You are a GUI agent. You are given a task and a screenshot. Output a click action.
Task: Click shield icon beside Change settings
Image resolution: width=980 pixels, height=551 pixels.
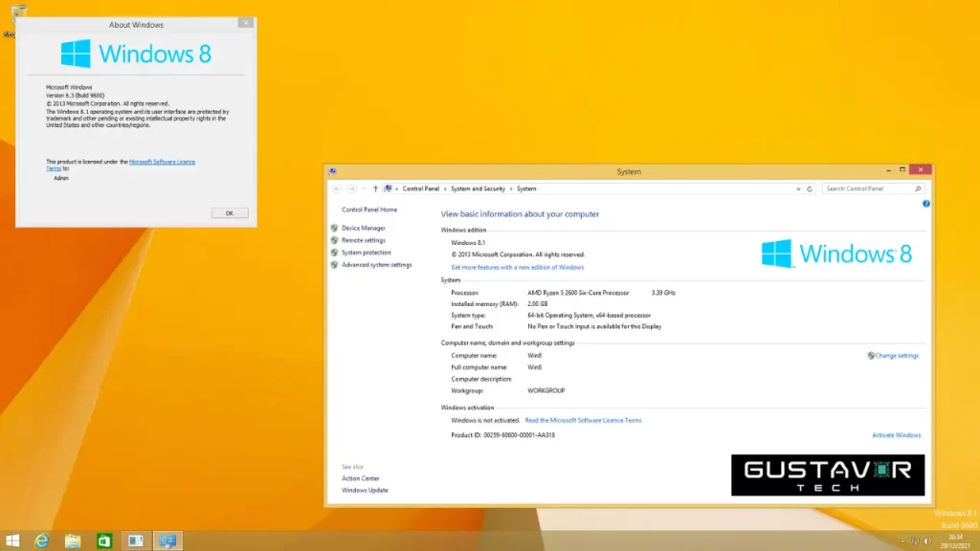coord(871,356)
